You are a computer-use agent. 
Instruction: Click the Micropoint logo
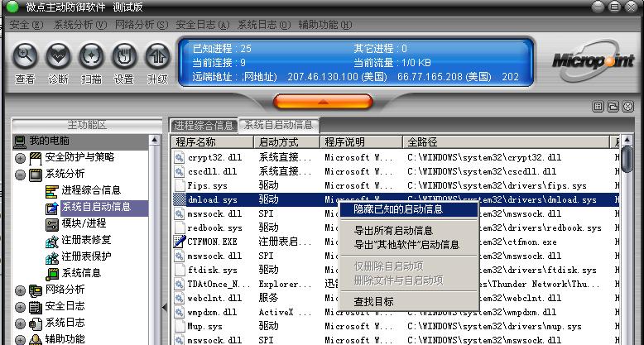(593, 60)
